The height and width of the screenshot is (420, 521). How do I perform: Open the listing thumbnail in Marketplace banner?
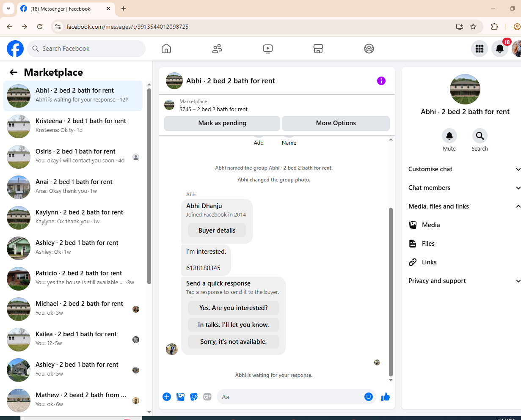click(169, 105)
